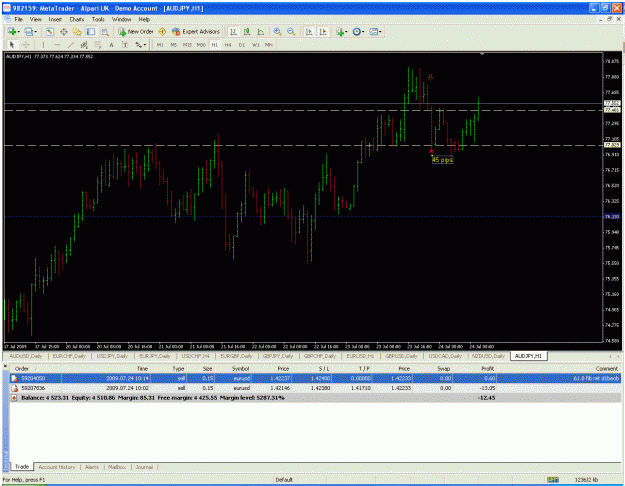Open the arrows objects tool

138,45
